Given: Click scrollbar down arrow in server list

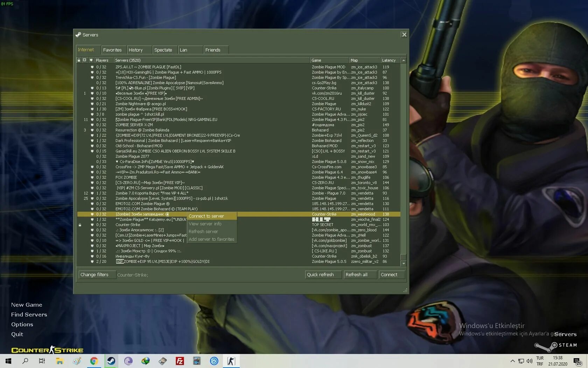Looking at the screenshot, I should click(x=403, y=263).
